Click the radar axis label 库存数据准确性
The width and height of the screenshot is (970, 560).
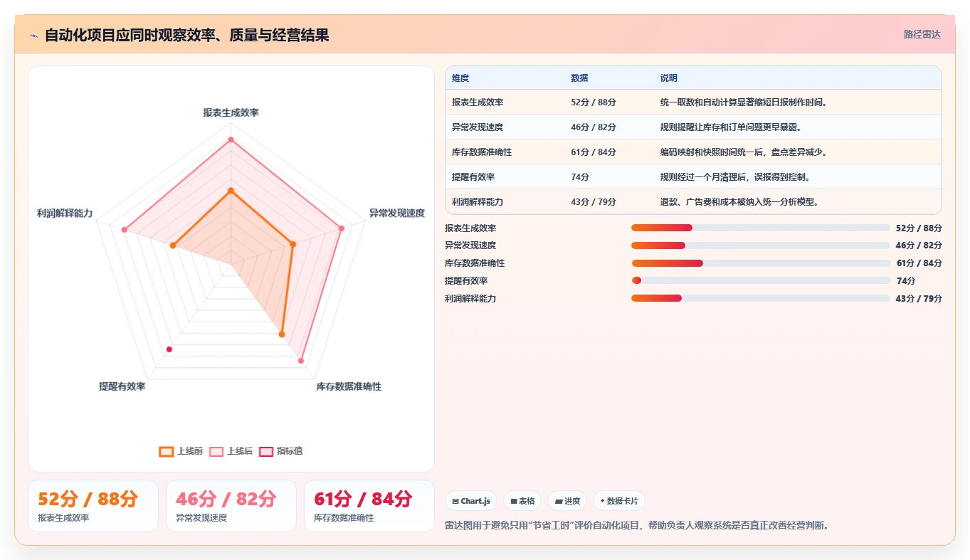click(349, 386)
